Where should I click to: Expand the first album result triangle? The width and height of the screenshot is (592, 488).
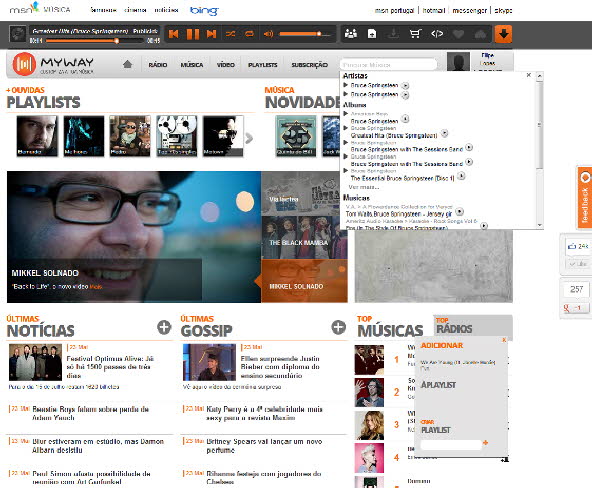(345, 114)
